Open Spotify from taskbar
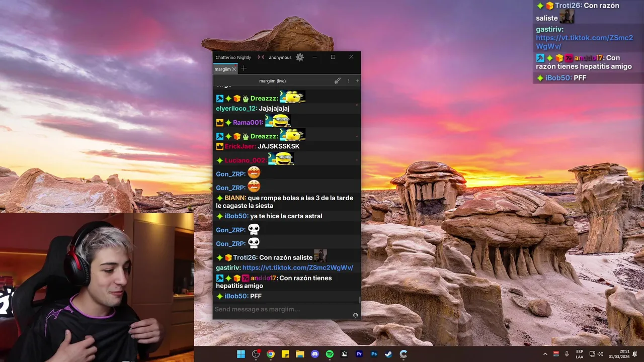 [330, 354]
